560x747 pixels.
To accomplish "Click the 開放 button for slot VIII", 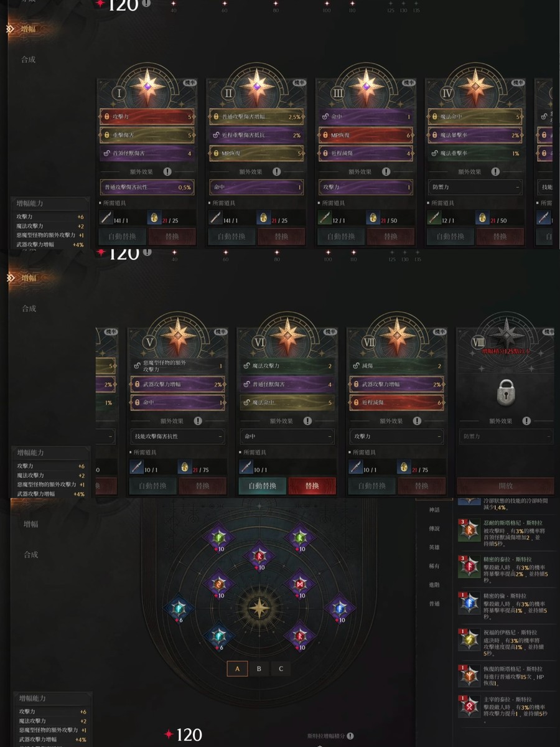I will [x=505, y=486].
